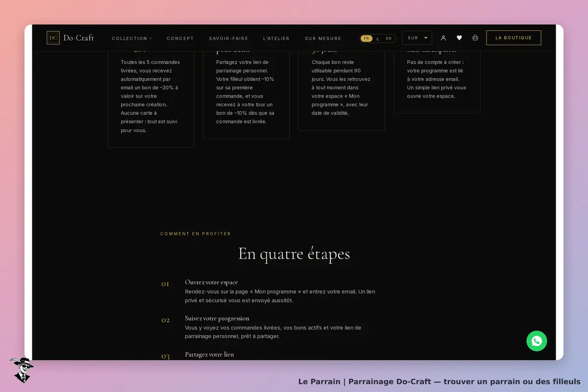Click the La Boutique button
This screenshot has width=588, height=392.
coord(514,38)
